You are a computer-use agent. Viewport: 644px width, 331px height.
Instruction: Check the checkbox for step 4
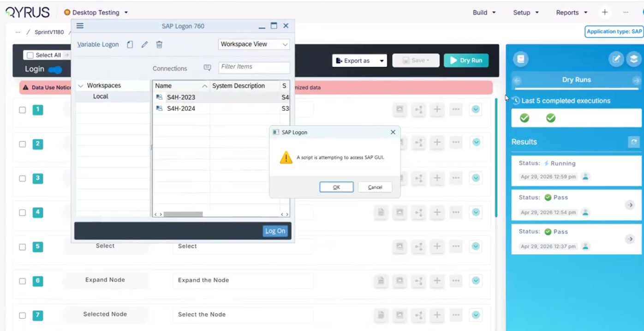coord(22,213)
